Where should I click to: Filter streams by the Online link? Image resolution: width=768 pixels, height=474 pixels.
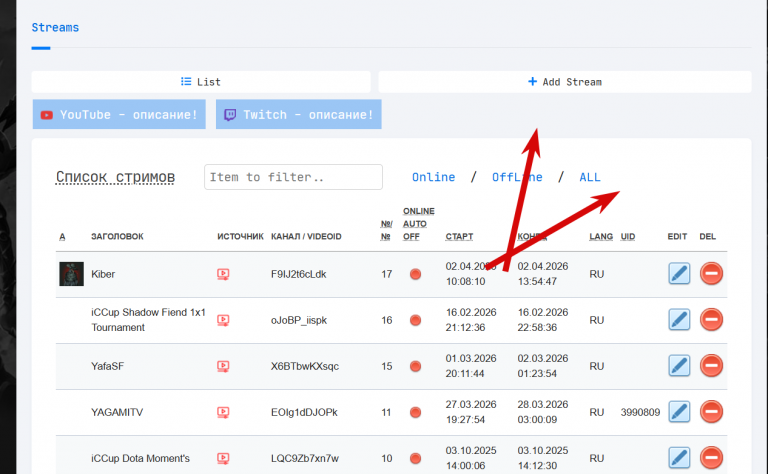[x=433, y=177]
